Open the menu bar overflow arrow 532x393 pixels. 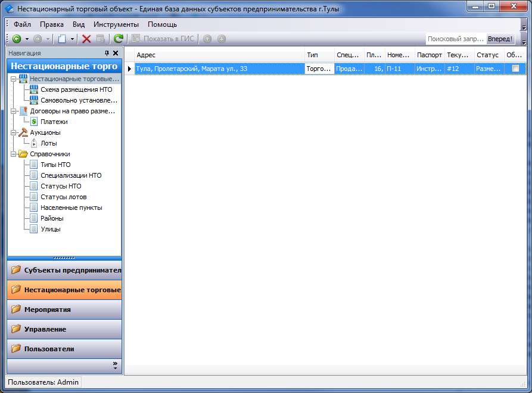click(524, 27)
